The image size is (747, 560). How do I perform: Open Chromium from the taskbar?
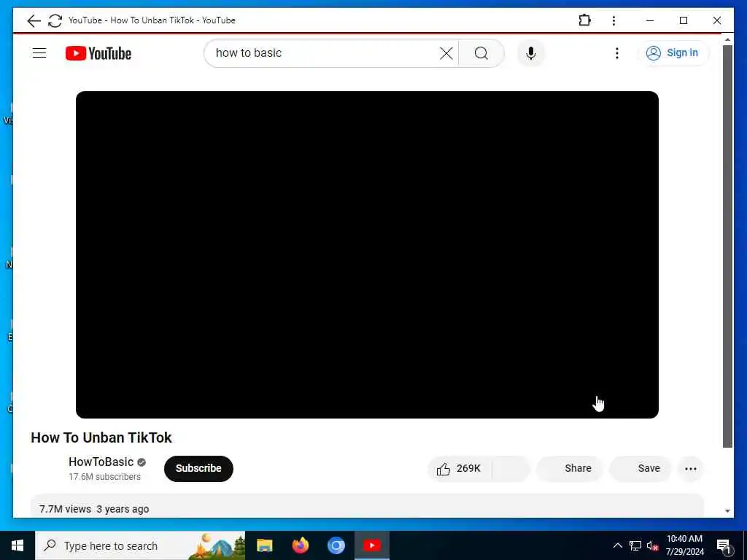click(x=336, y=545)
